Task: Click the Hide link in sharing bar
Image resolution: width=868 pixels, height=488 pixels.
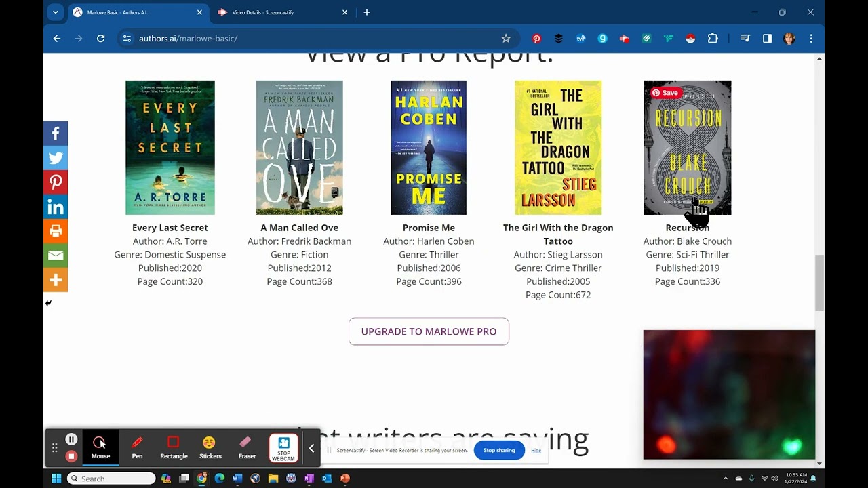Action: (536, 450)
